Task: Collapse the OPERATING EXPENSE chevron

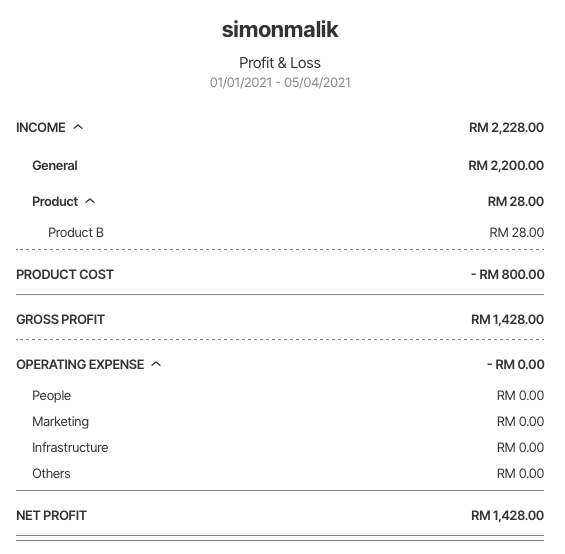Action: click(x=156, y=364)
